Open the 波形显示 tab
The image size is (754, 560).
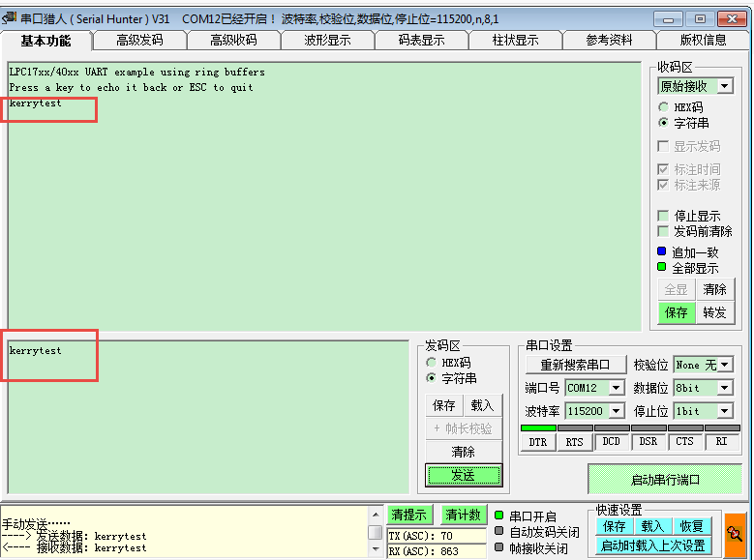click(327, 40)
